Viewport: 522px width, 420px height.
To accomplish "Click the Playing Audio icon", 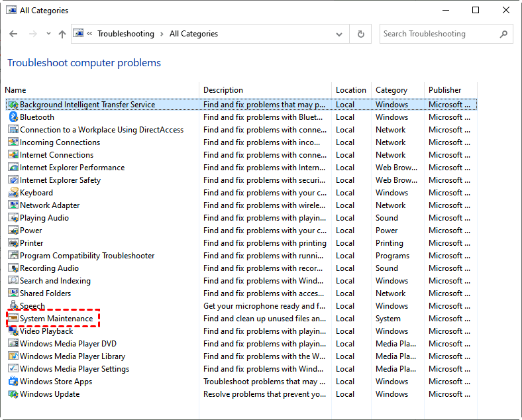I will pyautogui.click(x=13, y=218).
